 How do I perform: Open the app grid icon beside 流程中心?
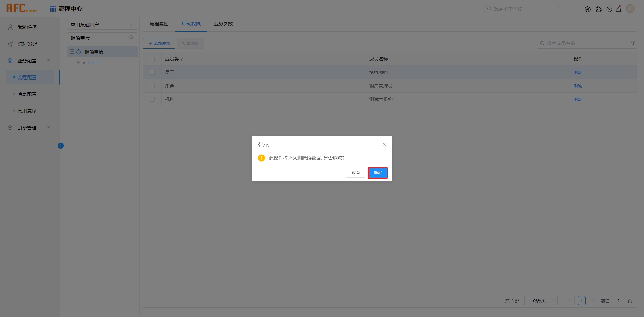53,9
